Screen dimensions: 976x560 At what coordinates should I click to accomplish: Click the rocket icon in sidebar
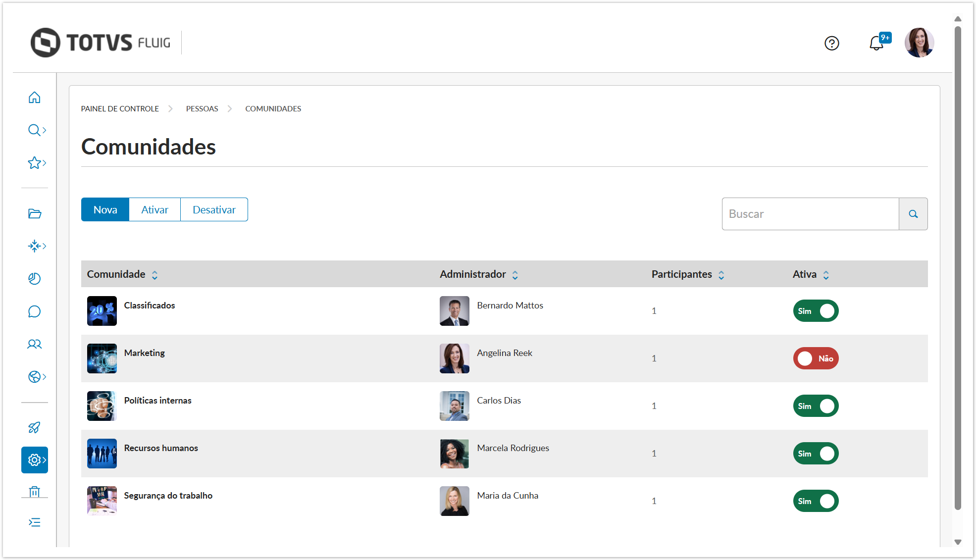click(x=34, y=427)
